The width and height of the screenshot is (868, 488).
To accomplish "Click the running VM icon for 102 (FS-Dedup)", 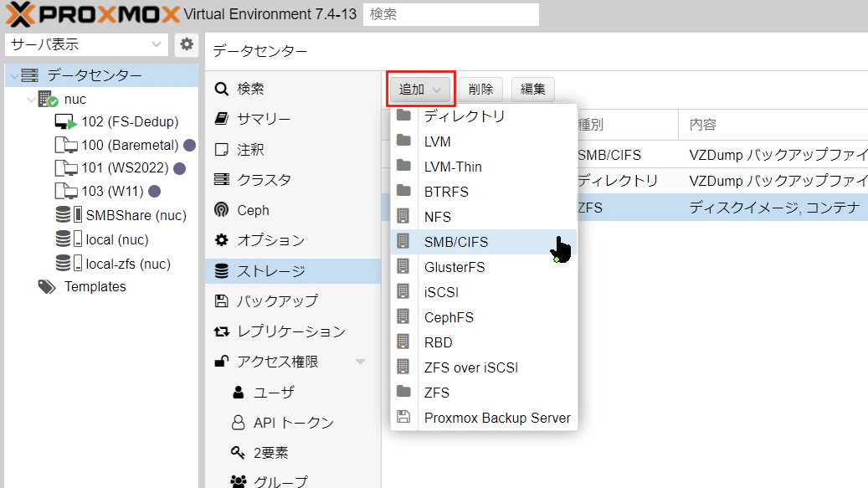I will pyautogui.click(x=65, y=121).
